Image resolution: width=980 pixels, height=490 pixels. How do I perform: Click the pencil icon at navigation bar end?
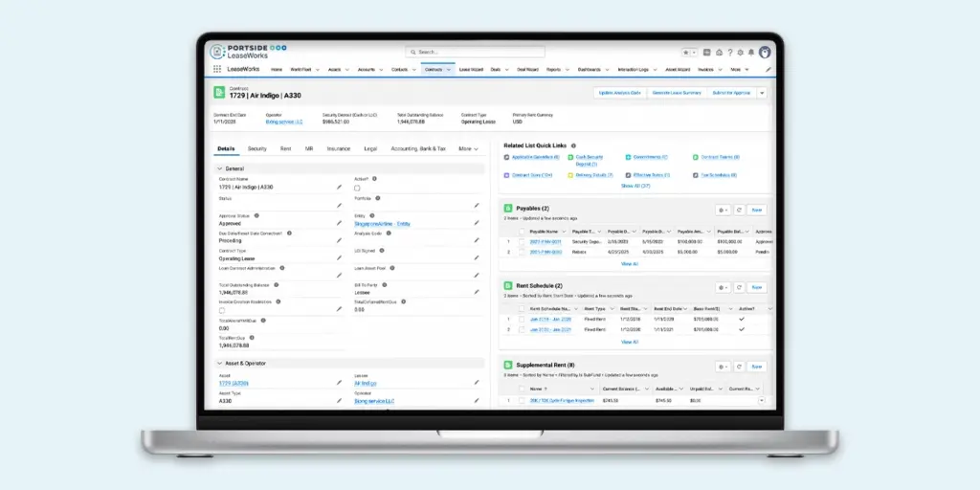click(x=768, y=69)
